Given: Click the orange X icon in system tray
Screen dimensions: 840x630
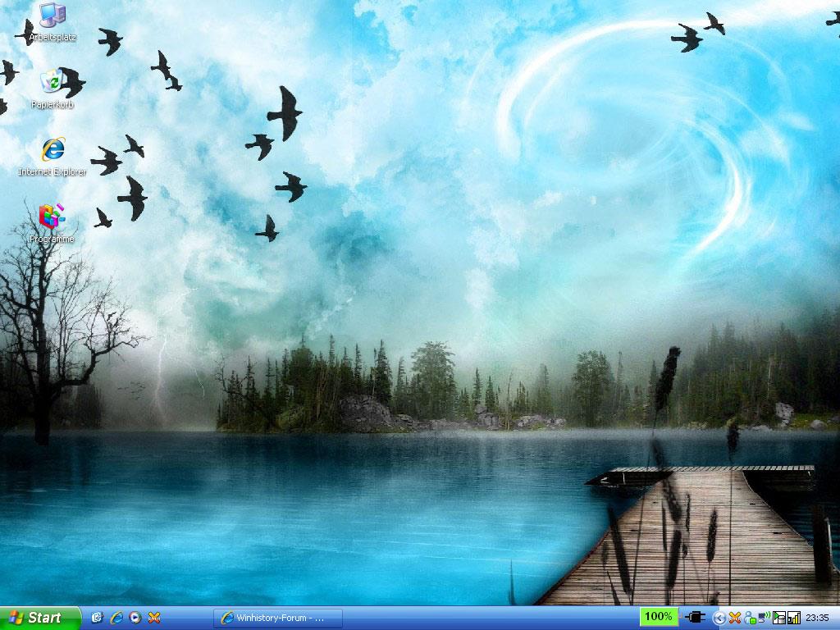Looking at the screenshot, I should tap(735, 618).
